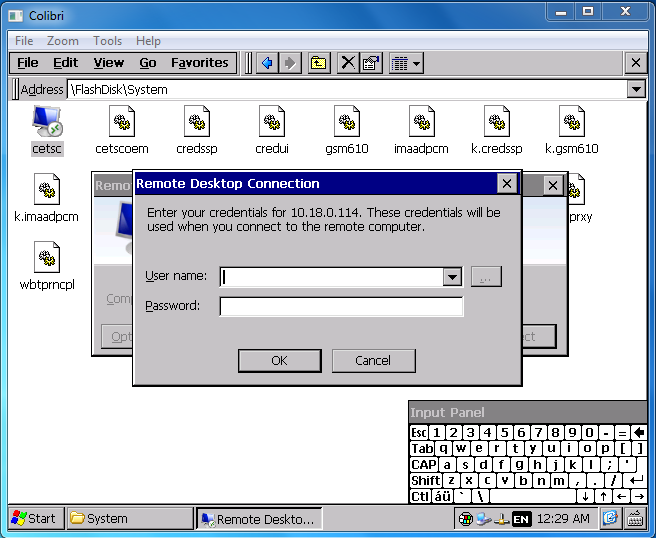The height and width of the screenshot is (538, 656).
Task: Click the computer connection tray icon
Action: click(484, 519)
